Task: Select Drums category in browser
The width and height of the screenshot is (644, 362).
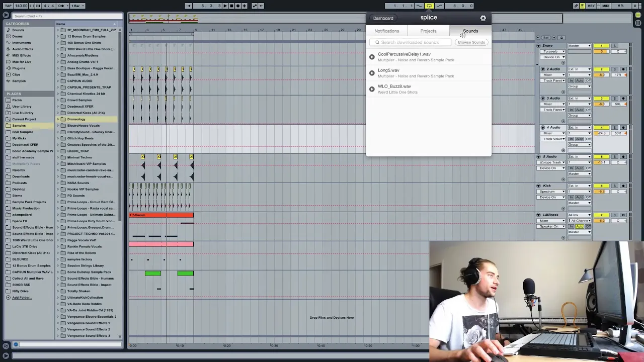Action: [x=17, y=36]
